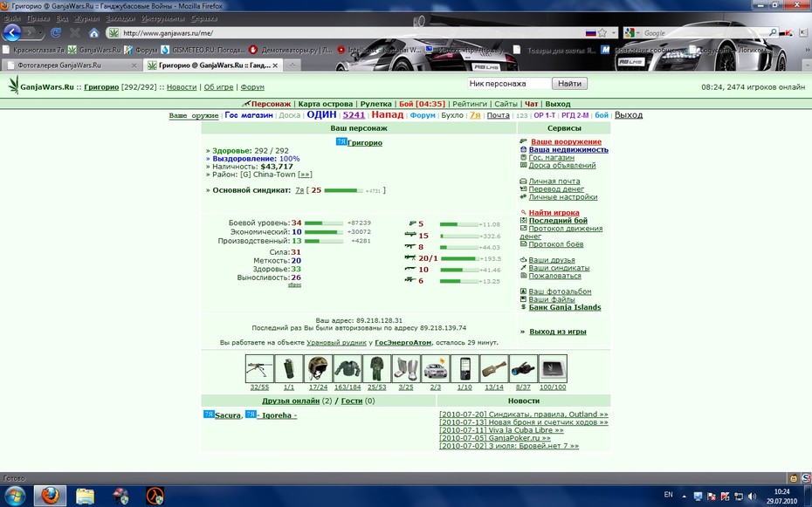812x507 pixels.
Task: Open the Рулетка link in navigation bar
Action: click(x=376, y=104)
